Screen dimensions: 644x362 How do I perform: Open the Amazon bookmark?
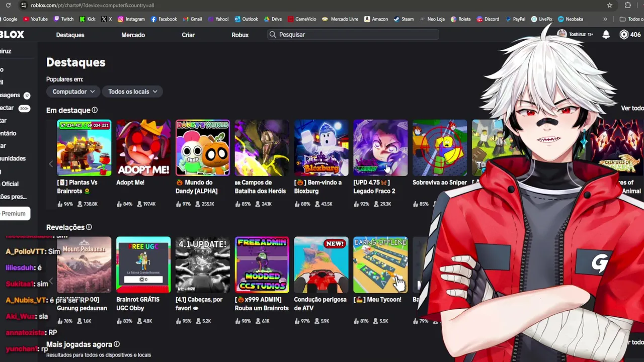tap(376, 19)
